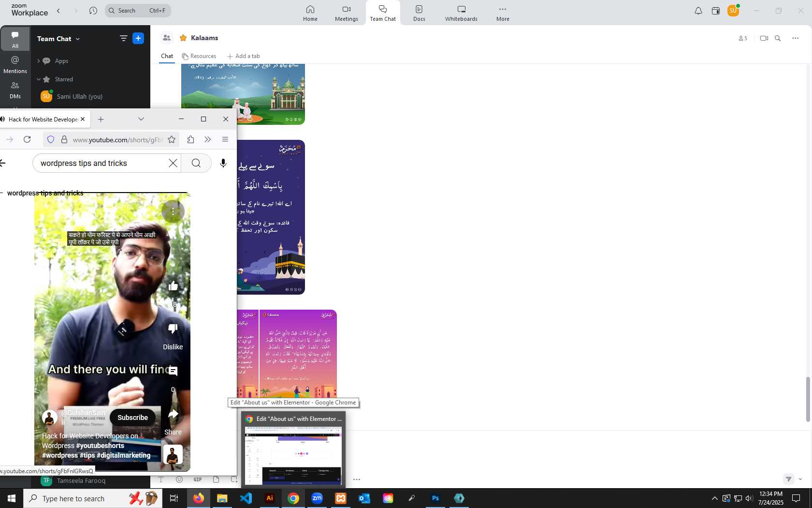Open emoji picker in message toolbar
Screen dimensions: 812x508
pos(179,479)
